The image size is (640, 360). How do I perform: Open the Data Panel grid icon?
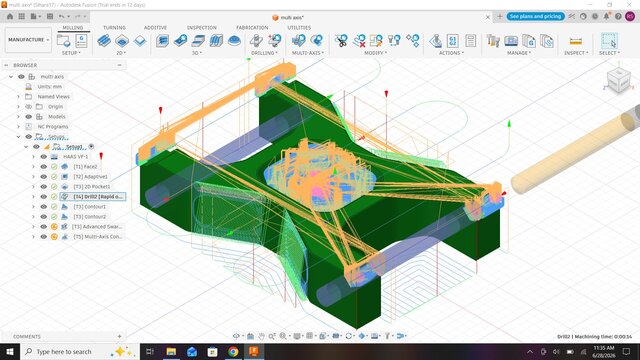tap(21, 16)
